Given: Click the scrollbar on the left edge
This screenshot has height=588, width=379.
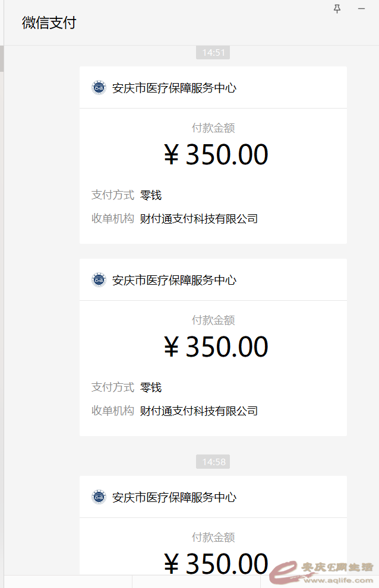Looking at the screenshot, I should pyautogui.click(x=2, y=58).
